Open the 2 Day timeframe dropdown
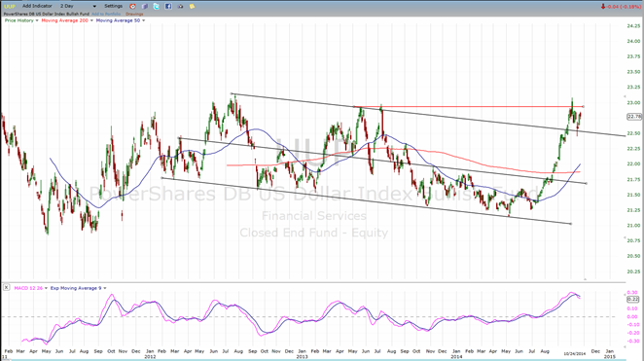The height and width of the screenshot is (361, 644). 78,6
